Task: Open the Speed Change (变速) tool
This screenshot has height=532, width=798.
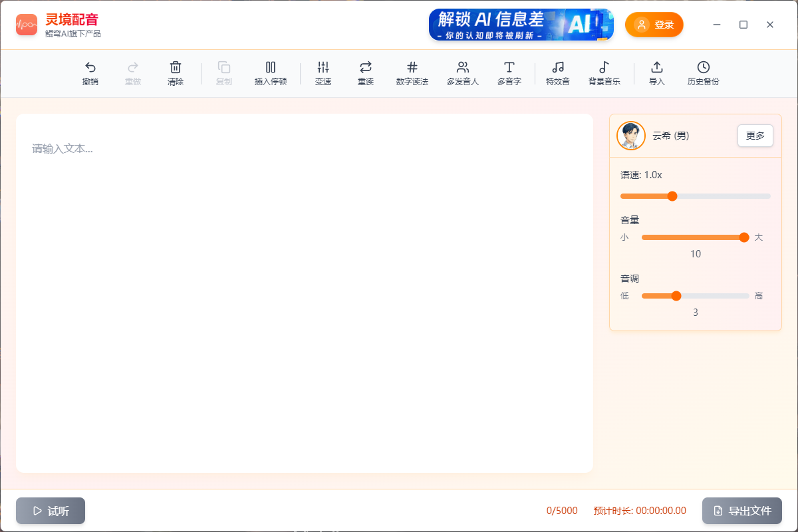Action: (x=323, y=73)
